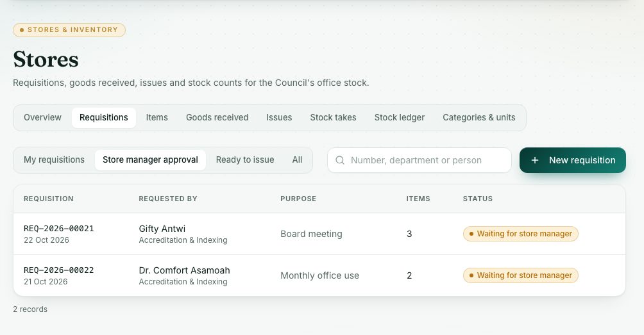Filter by My requisitions

click(x=55, y=160)
